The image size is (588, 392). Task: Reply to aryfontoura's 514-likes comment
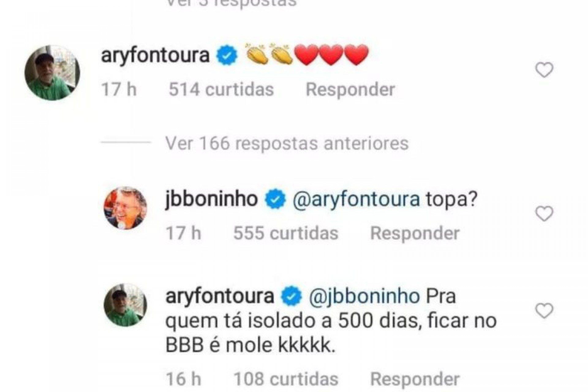pos(350,90)
